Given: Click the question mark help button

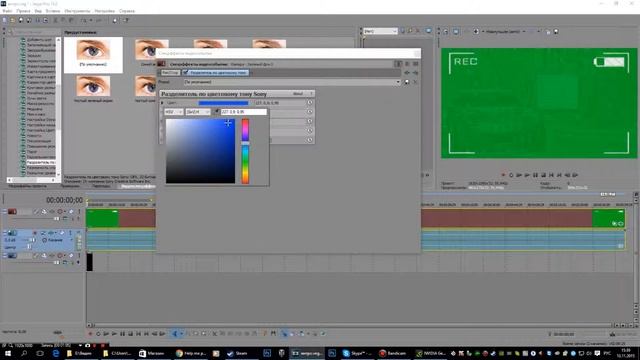Looking at the screenshot, I should point(311,94).
